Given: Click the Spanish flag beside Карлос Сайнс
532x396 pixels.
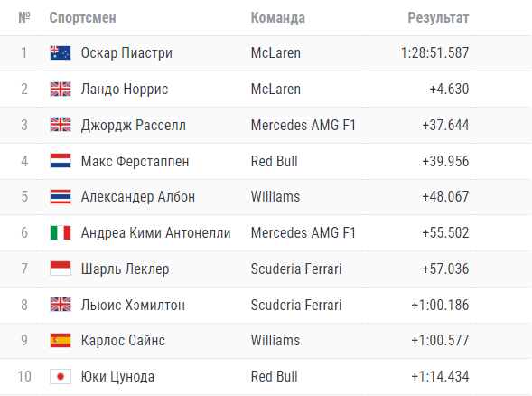Looking at the screenshot, I should point(61,340).
